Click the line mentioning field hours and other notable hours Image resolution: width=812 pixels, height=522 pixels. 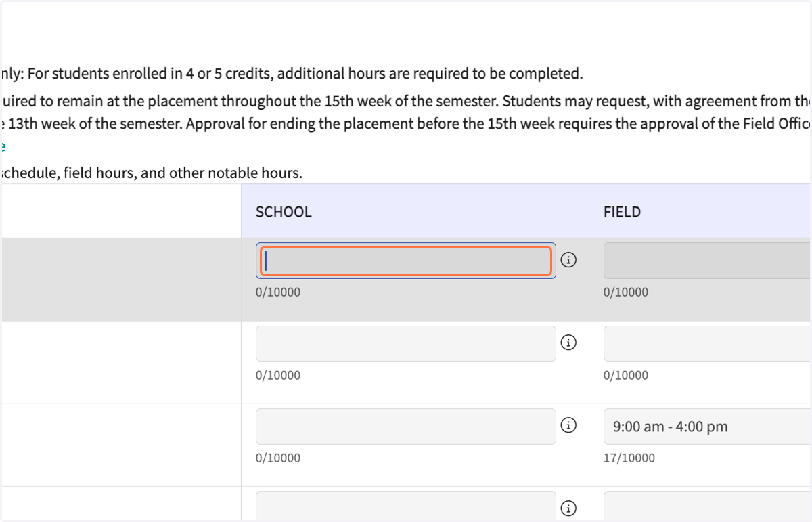[x=152, y=173]
